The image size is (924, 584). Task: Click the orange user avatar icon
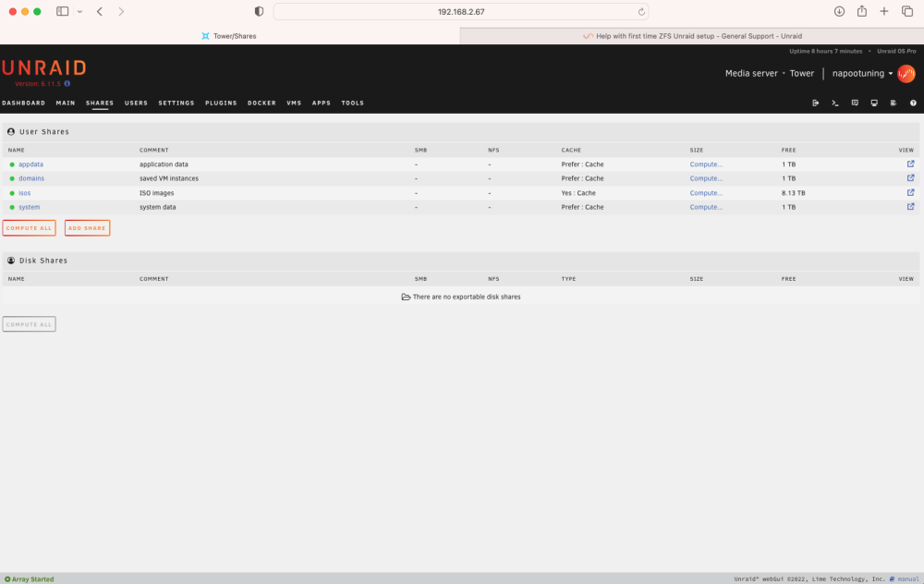[906, 74]
